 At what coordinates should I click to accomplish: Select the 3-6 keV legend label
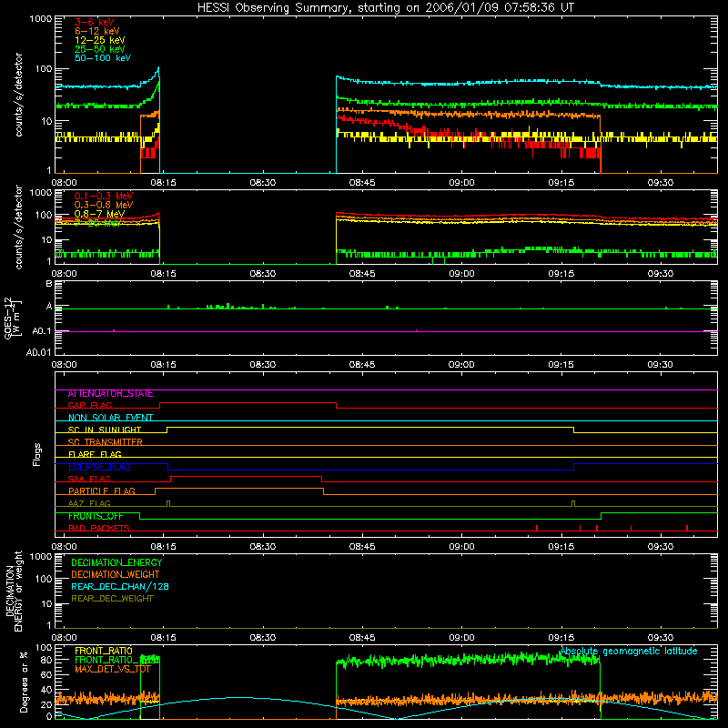(x=94, y=22)
